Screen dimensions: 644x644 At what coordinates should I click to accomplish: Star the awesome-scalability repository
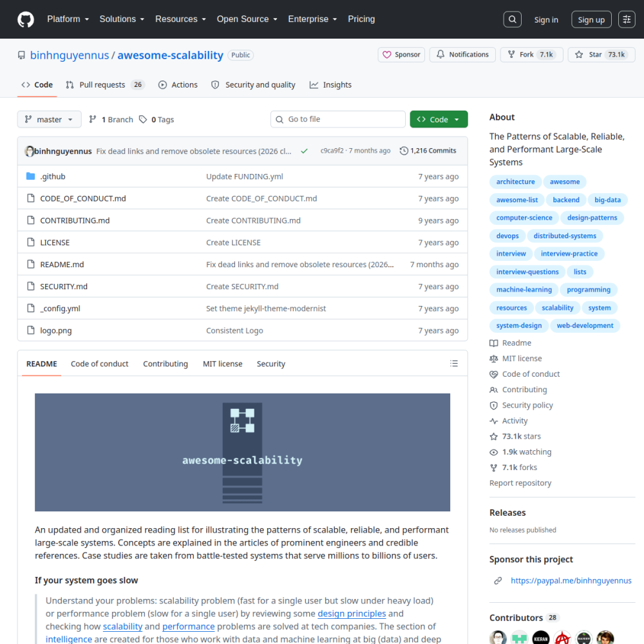[x=601, y=55]
